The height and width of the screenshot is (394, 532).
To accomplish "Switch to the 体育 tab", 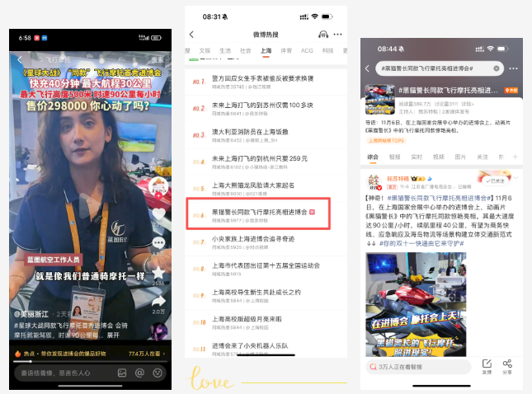I will (x=286, y=50).
